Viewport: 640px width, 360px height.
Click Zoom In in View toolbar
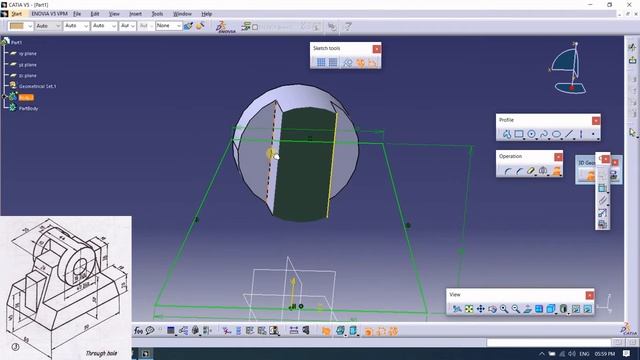tap(504, 309)
